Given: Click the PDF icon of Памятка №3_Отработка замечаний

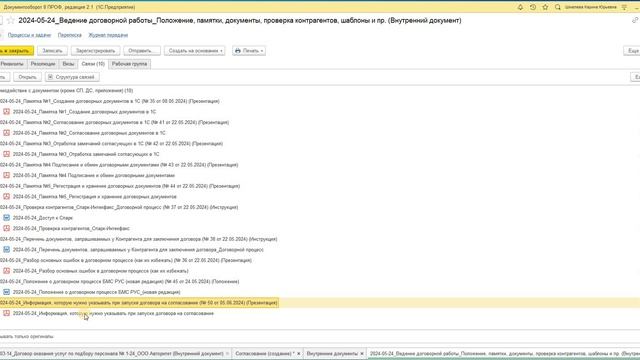Looking at the screenshot, I should point(7,154).
